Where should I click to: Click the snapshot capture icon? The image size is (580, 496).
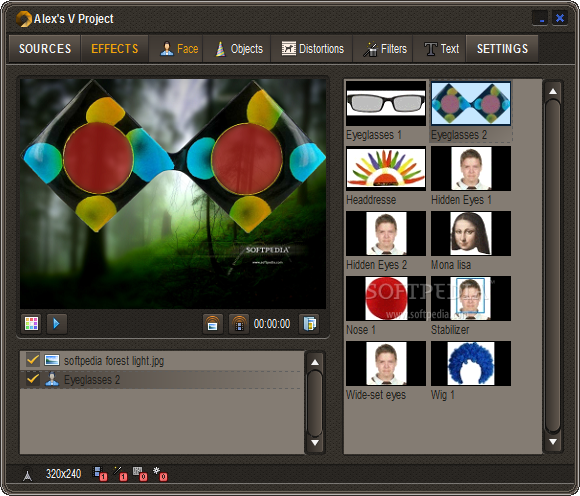pos(213,324)
